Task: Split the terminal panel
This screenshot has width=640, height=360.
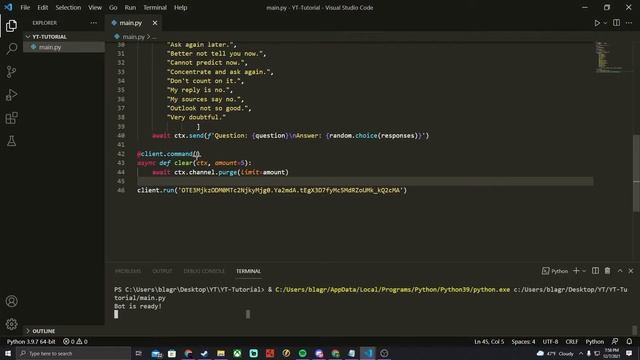Action: tap(596, 271)
